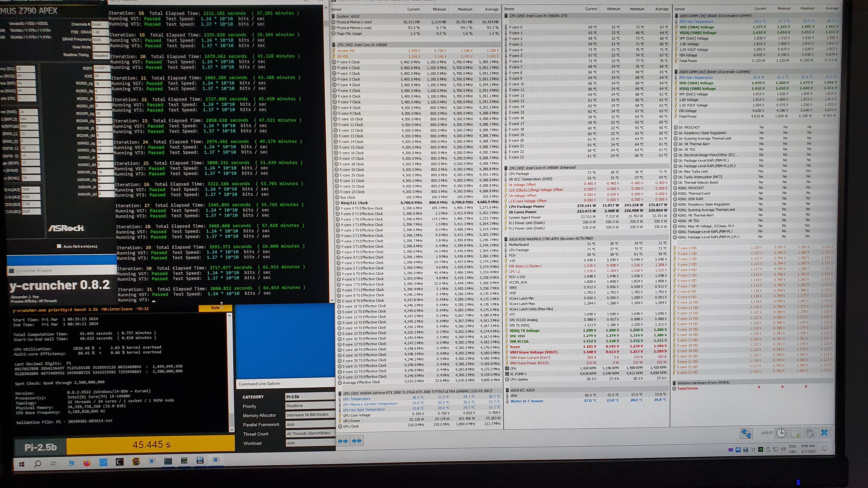Click the expand columns blue arrows icon
This screenshot has width=868, height=488.
pyautogui.click(x=343, y=441)
